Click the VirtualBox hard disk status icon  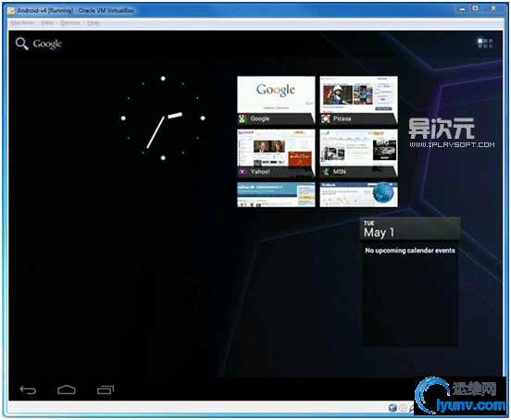pyautogui.click(x=393, y=408)
